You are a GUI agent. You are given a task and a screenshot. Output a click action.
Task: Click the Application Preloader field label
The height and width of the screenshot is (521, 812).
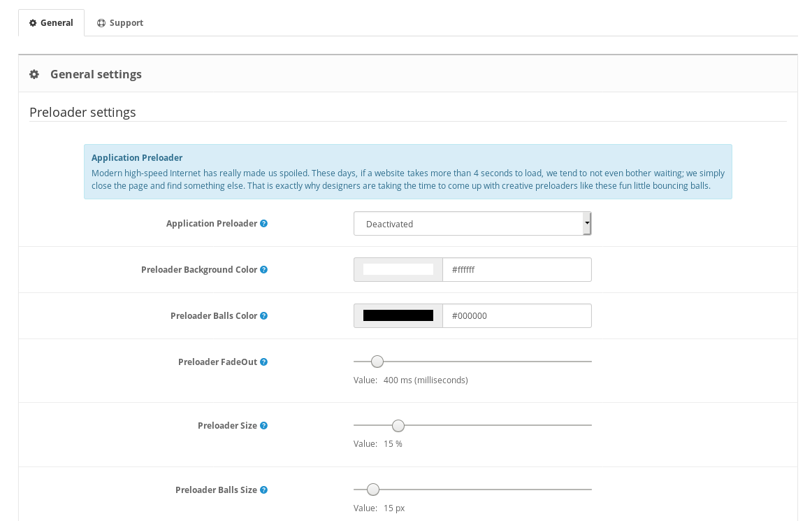click(x=212, y=223)
